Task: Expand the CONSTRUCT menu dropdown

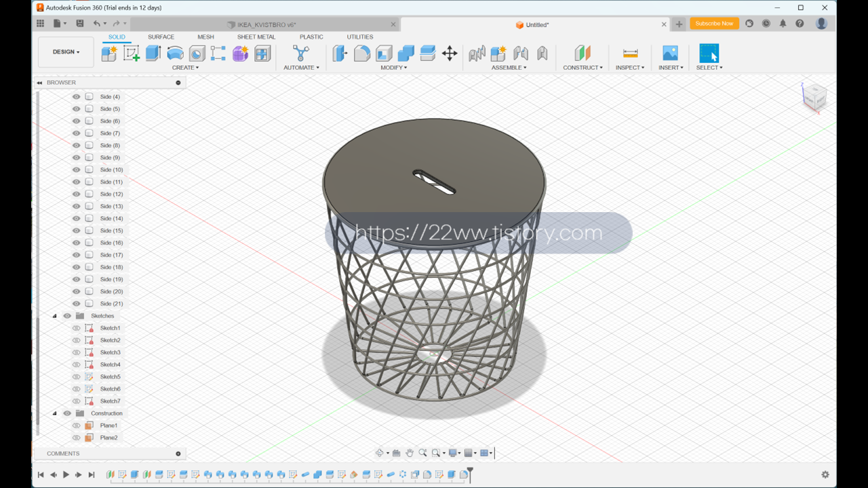Action: pyautogui.click(x=583, y=68)
